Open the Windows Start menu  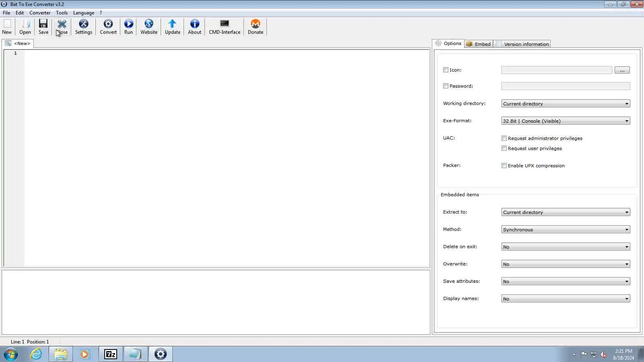[11, 354]
